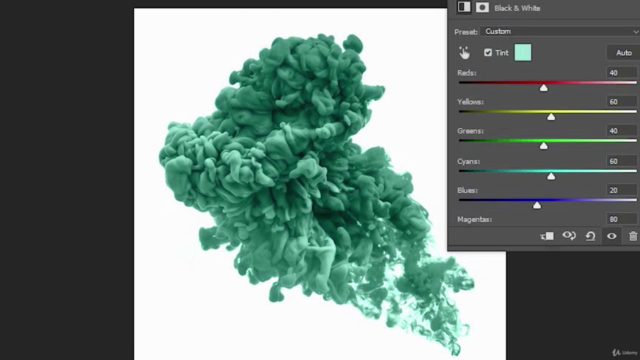
Task: Delete the adjustment layer with trash icon
Action: coord(633,236)
